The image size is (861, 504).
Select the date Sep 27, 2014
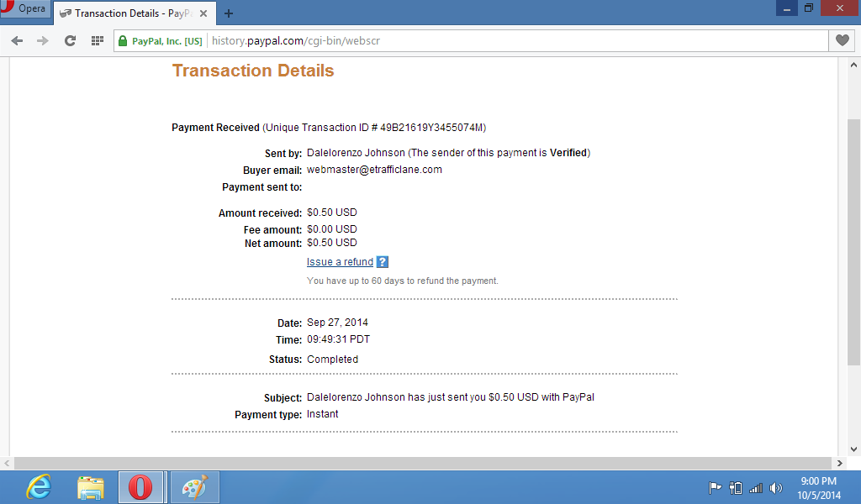337,323
